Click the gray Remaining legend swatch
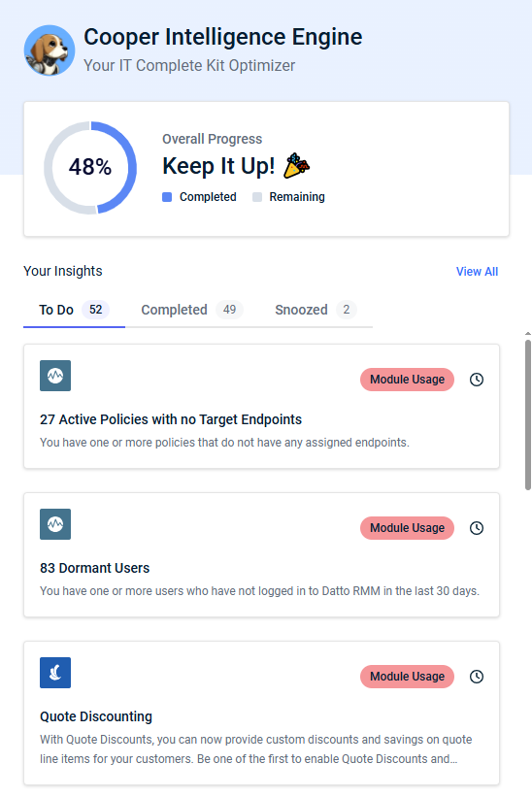Viewport: 532px width, 797px height. click(x=257, y=197)
